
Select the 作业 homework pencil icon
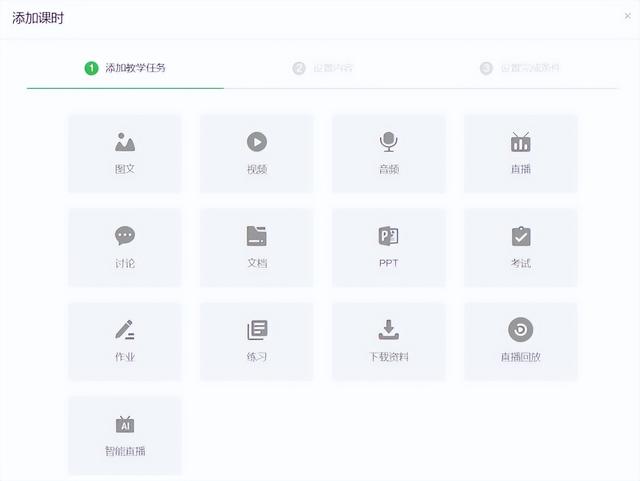tap(125, 330)
